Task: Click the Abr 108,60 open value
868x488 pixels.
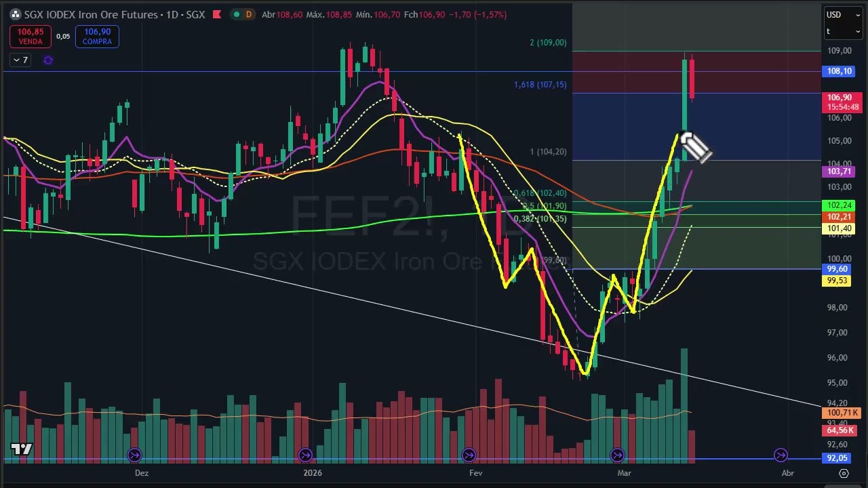Action: (x=281, y=14)
